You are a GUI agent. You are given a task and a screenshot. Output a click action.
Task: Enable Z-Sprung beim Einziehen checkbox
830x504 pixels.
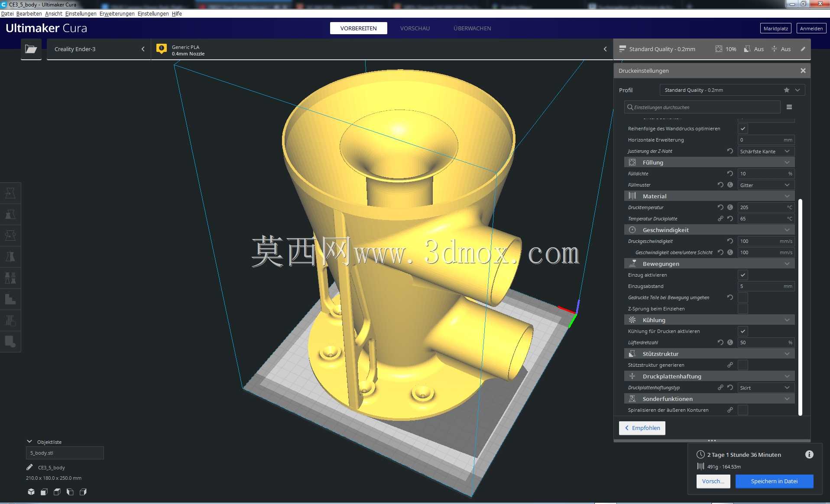coord(743,309)
